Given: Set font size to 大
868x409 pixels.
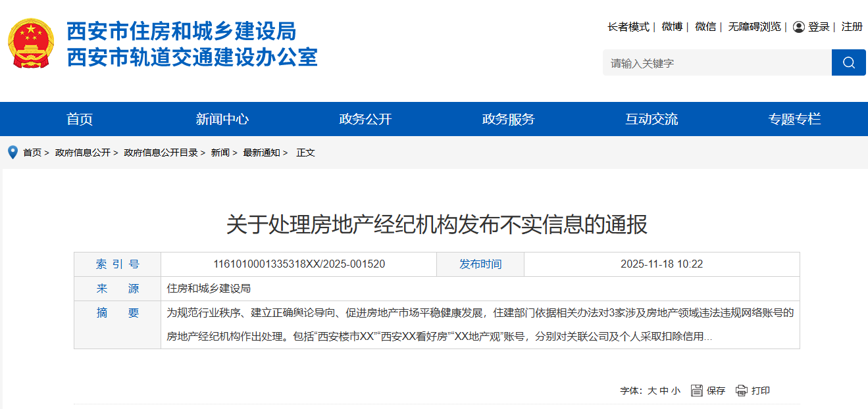Looking at the screenshot, I should 651,391.
